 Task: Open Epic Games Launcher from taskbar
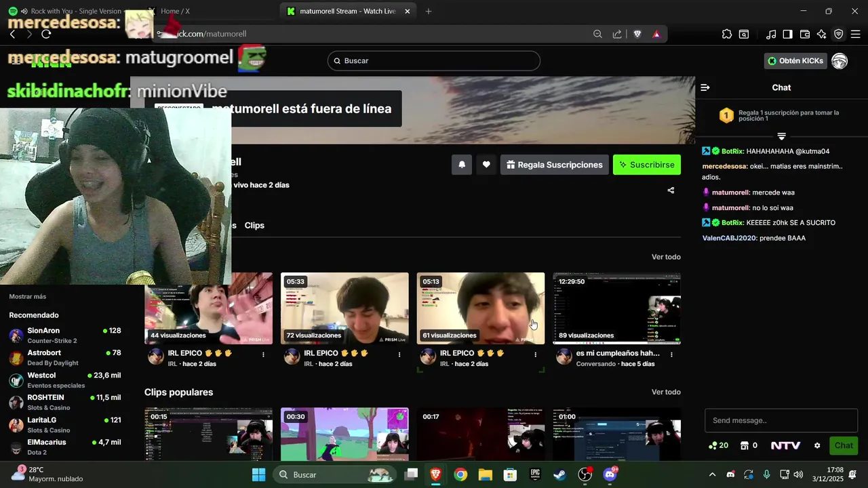point(535,474)
